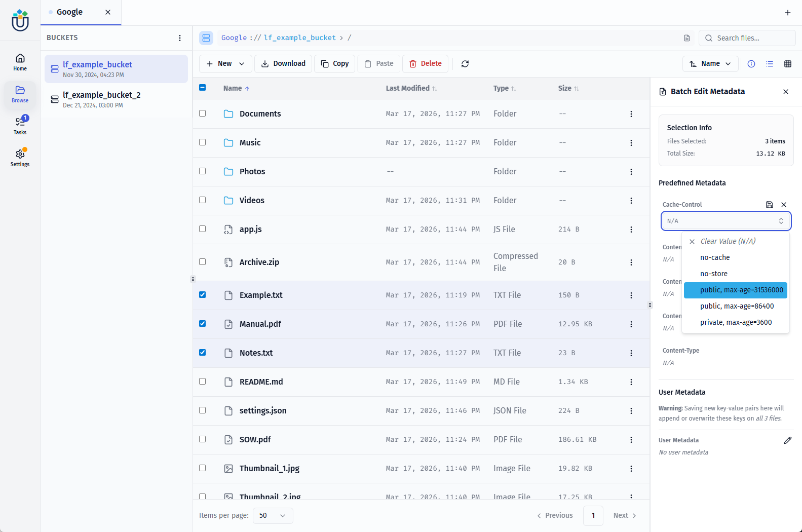
Task: Click the Download button
Action: 283,64
